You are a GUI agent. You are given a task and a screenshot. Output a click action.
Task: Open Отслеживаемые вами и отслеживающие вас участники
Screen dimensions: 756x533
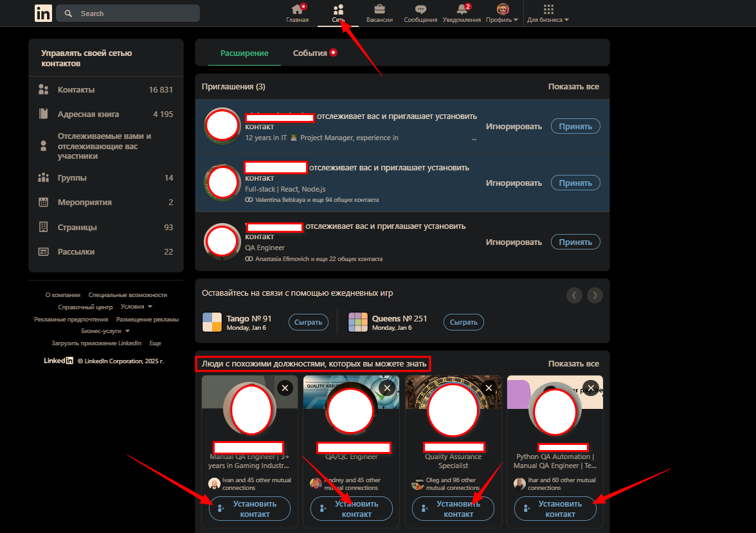pyautogui.click(x=106, y=146)
